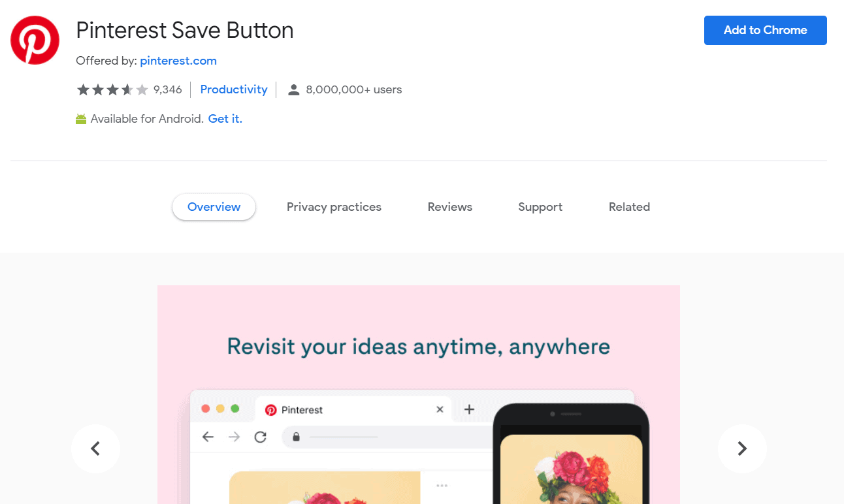Switch to the Related tab
844x504 pixels.
(629, 207)
